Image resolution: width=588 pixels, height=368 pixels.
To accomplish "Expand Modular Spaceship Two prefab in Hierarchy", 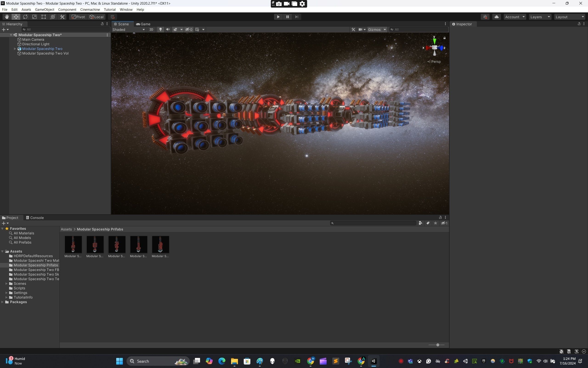I will 15,49.
